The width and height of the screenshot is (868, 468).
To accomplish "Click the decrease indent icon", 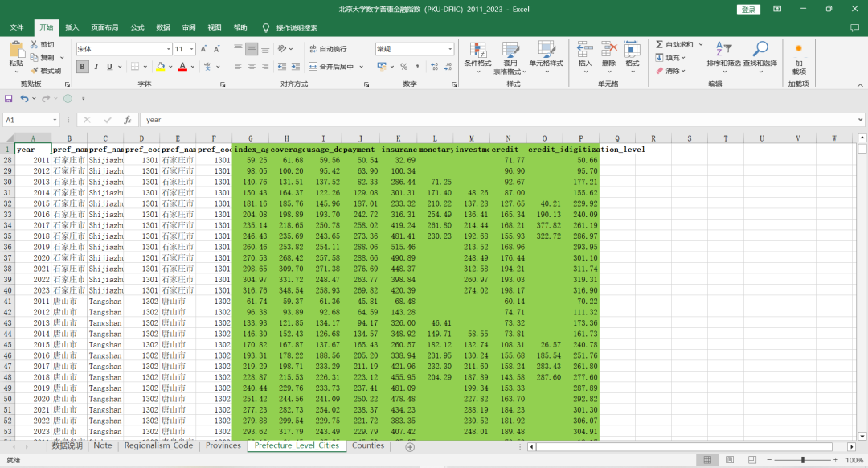I will [x=282, y=67].
